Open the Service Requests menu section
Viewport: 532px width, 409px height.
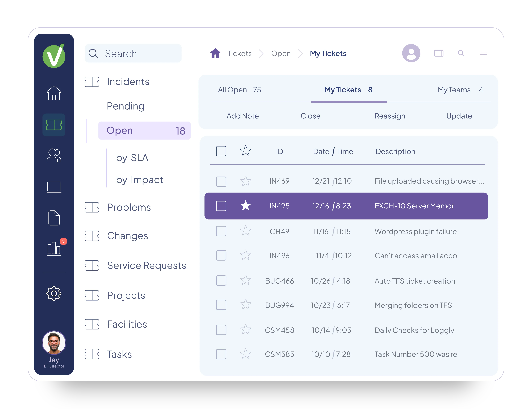pyautogui.click(x=147, y=265)
